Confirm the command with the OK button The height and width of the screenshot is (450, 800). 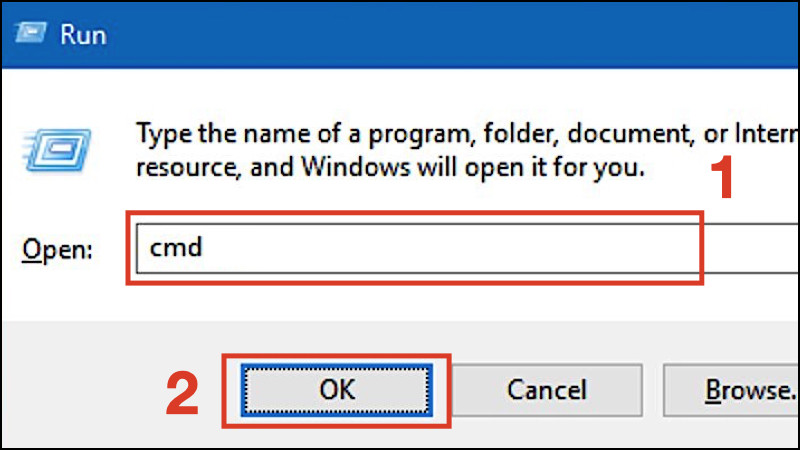click(337, 390)
